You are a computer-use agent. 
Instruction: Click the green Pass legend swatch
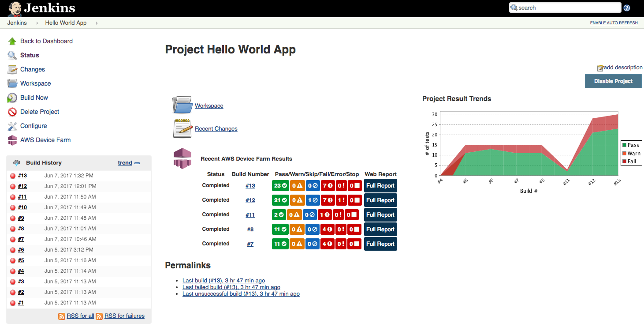624,145
